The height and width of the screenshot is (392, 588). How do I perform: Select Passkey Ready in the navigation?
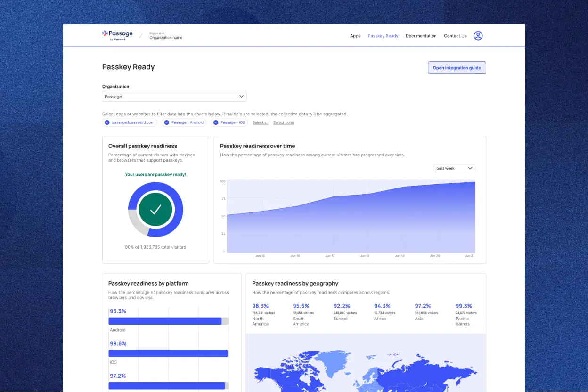tap(383, 36)
